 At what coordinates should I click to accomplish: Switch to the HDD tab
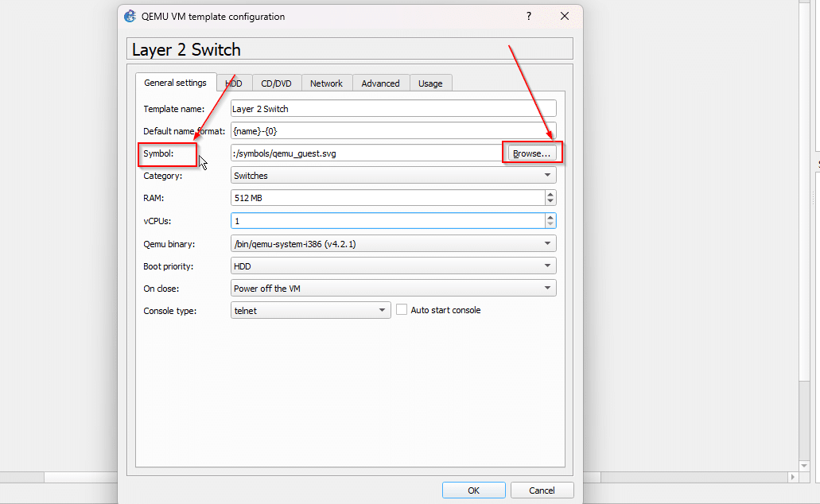pos(234,83)
